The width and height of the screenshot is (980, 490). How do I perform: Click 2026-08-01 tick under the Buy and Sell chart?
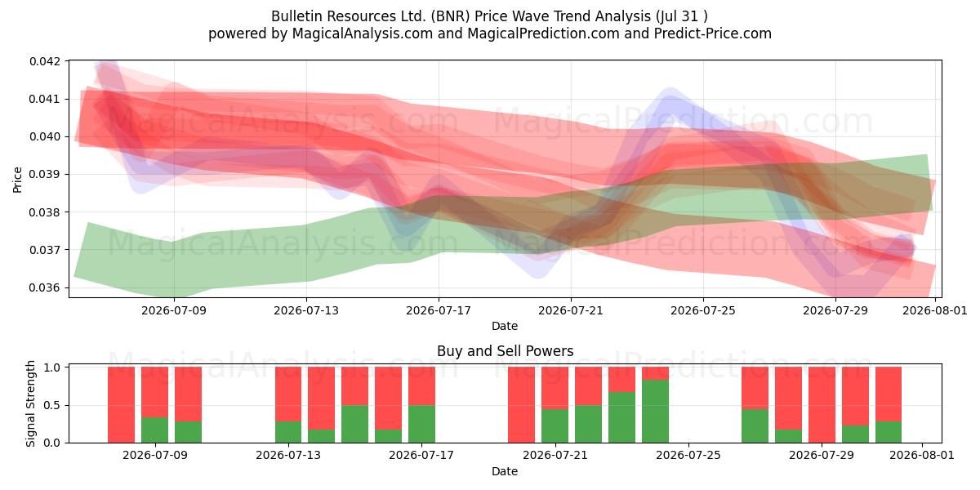click(x=922, y=456)
